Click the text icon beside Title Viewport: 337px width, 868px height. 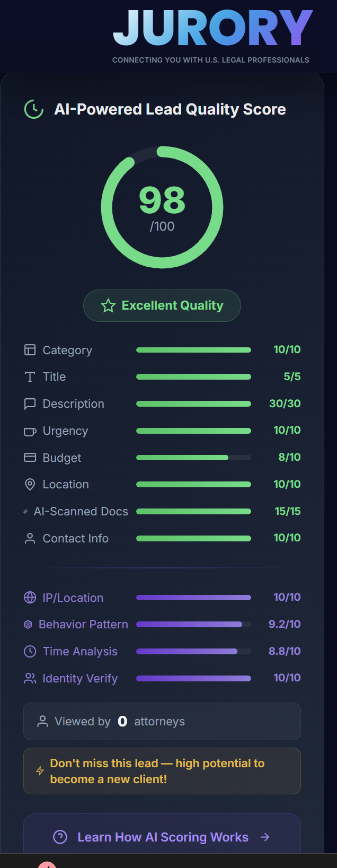(x=29, y=376)
